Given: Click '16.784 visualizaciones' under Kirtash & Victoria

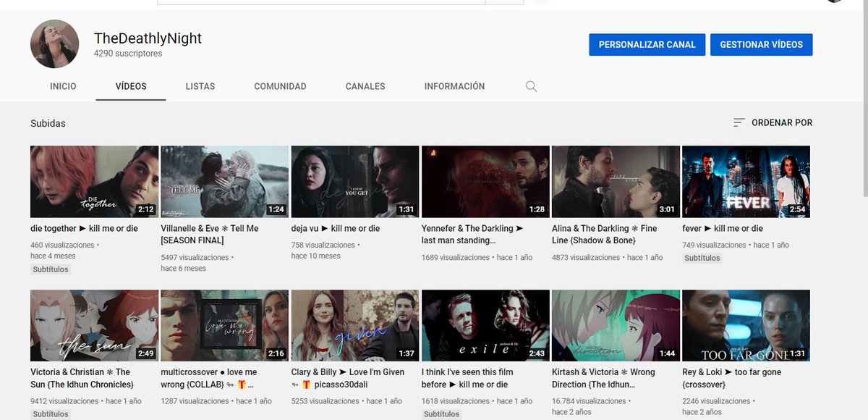Looking at the screenshot, I should coord(588,400).
